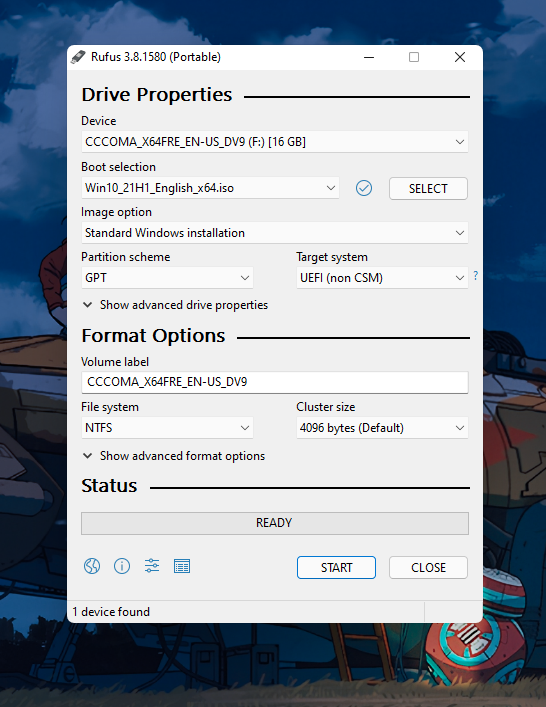Click the Rufus 3.8.1580 (Portable) title
Screen dimensions: 546x707
[156, 57]
